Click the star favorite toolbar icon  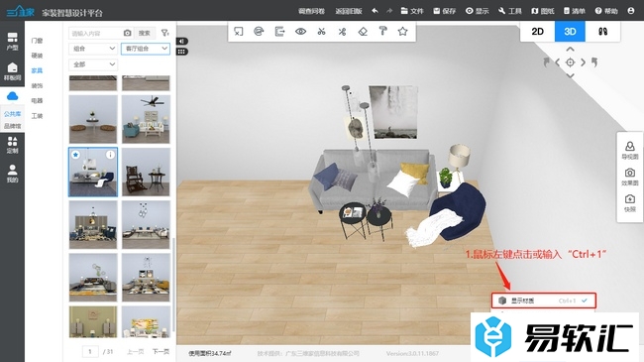[403, 32]
